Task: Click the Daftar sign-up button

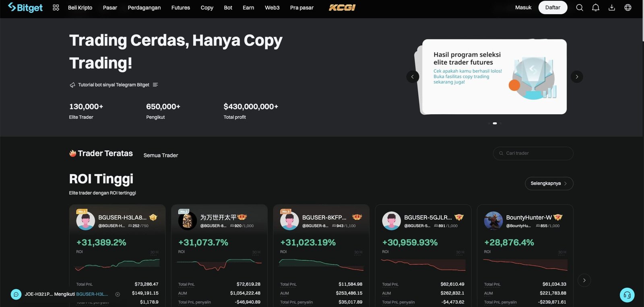Action: (553, 8)
